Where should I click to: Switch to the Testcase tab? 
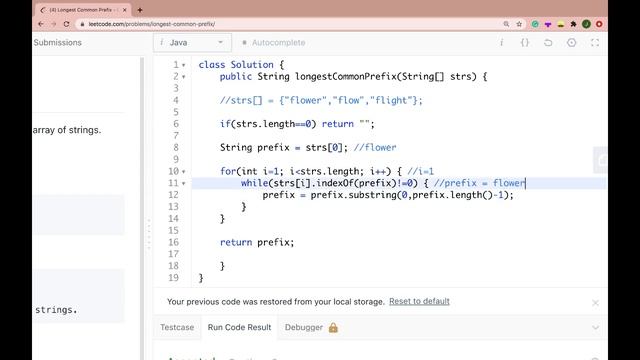pos(177,327)
